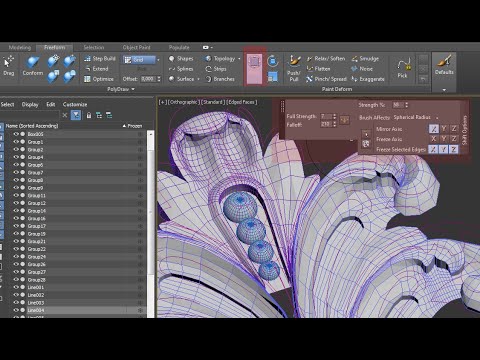
Task: Open the Display menu in scene explorer
Action: point(30,104)
